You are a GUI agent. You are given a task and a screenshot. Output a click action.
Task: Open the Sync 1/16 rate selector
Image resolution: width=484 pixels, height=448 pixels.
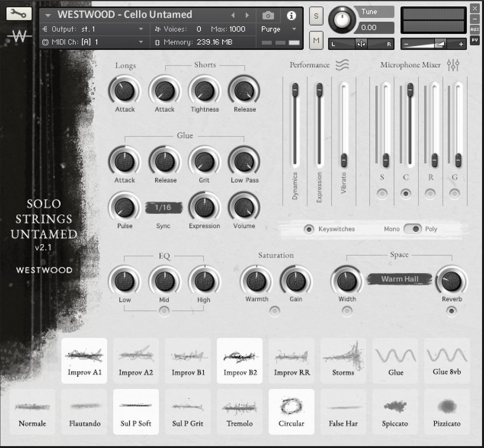[163, 208]
